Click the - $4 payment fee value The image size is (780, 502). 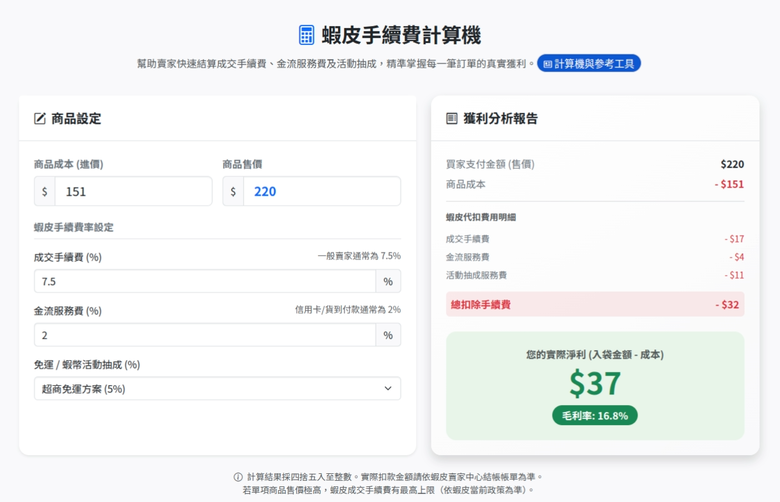(x=737, y=257)
